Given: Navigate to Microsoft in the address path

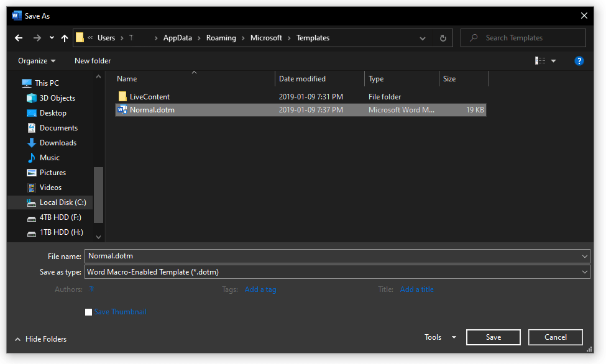Looking at the screenshot, I should 266,38.
